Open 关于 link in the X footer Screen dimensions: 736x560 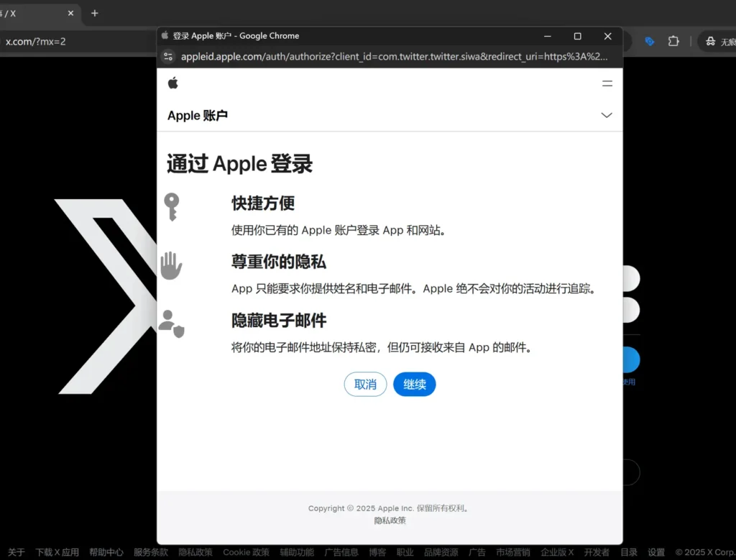pyautogui.click(x=16, y=553)
